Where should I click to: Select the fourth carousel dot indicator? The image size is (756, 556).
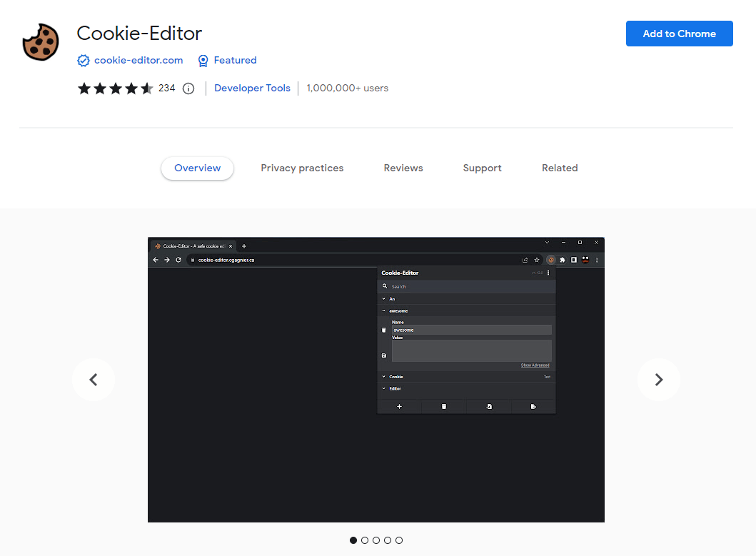pyautogui.click(x=388, y=540)
